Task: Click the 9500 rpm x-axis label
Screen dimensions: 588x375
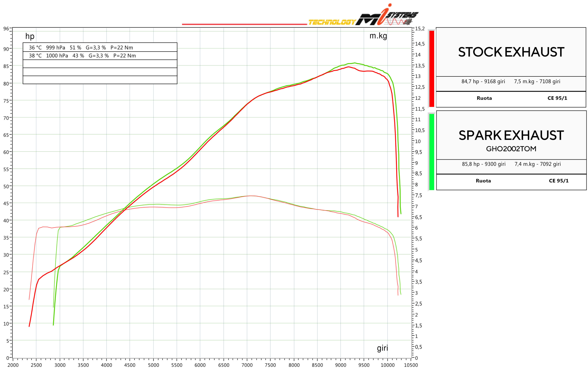Action: (x=364, y=365)
